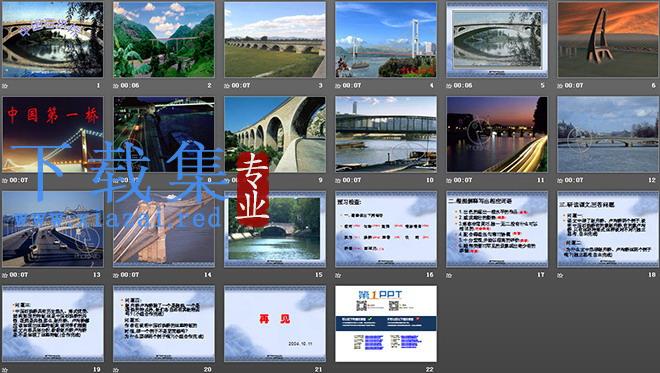Select slide 11 with night river light trails
The height and width of the screenshot is (373, 660).
(x=497, y=134)
